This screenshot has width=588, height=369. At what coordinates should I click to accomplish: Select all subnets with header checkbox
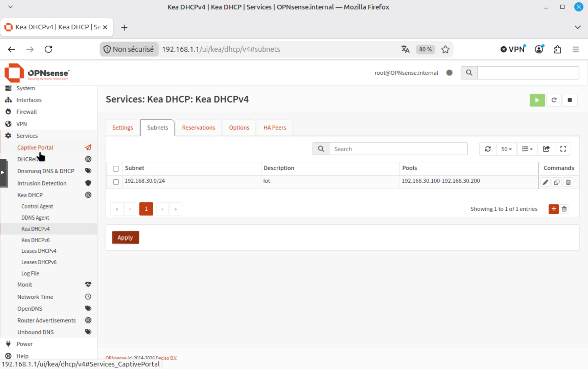pos(116,168)
